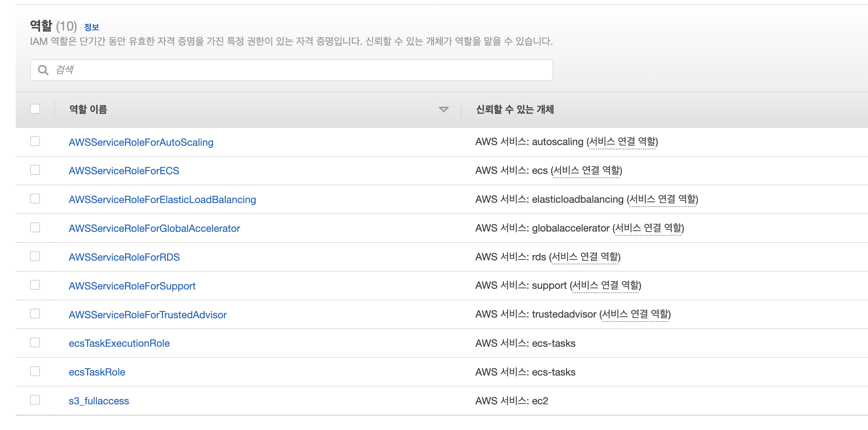Viewport: 868px width, 430px height.
Task: Open the ecsTaskRole link
Action: point(97,372)
